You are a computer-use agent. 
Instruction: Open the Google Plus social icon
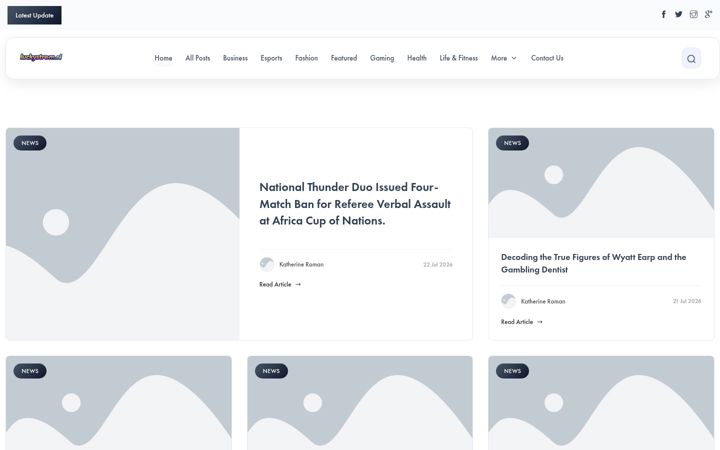(709, 14)
